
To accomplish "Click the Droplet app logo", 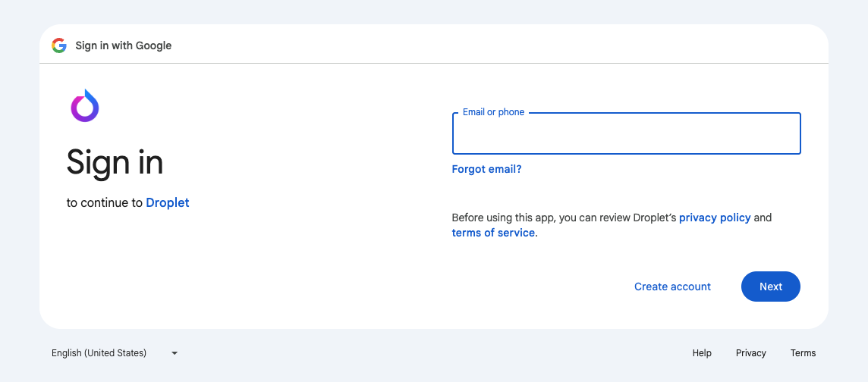I will click(85, 105).
